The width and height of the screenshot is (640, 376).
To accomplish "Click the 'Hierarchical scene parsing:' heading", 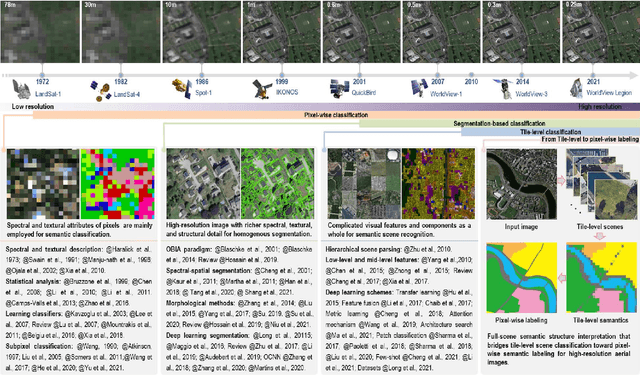I will click(x=363, y=249).
